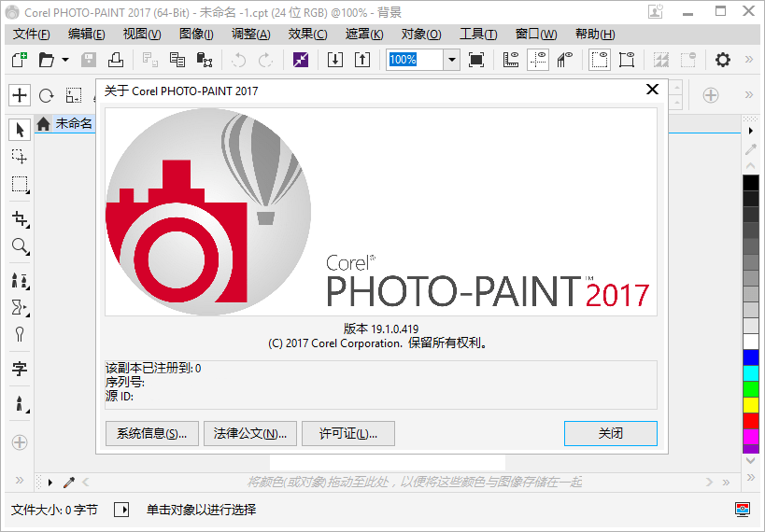Click the color proof icon in status bar
The height and width of the screenshot is (532, 765).
point(743,509)
